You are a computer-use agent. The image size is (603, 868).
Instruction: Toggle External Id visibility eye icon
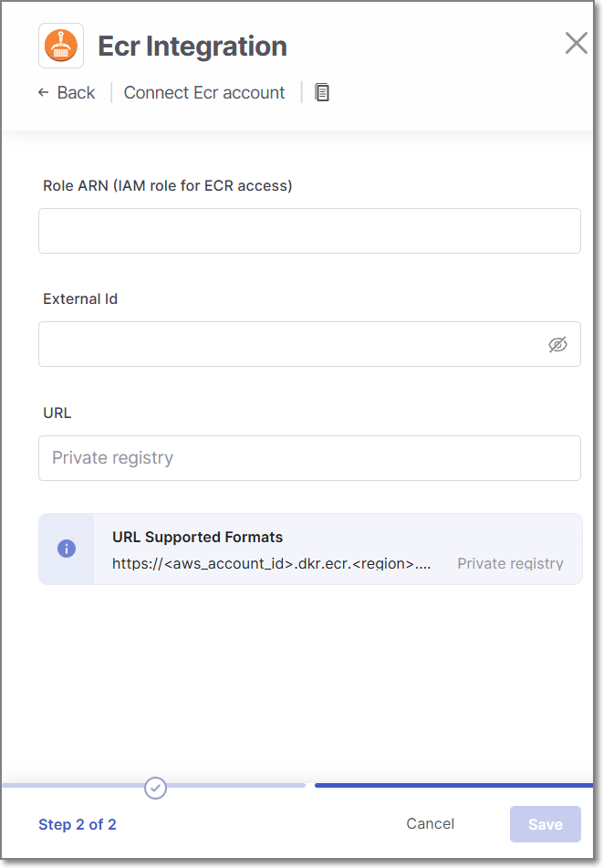coord(557,344)
